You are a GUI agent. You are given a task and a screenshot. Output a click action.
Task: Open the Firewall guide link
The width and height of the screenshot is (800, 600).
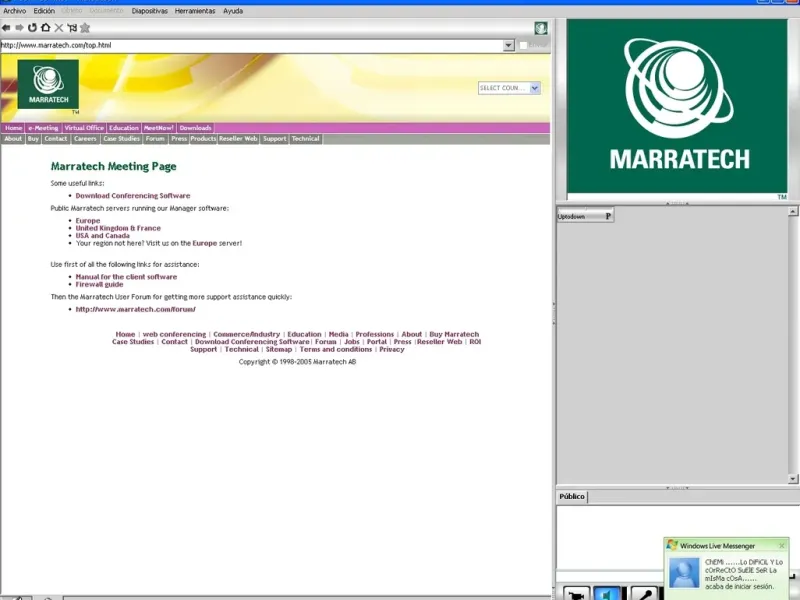click(x=99, y=284)
